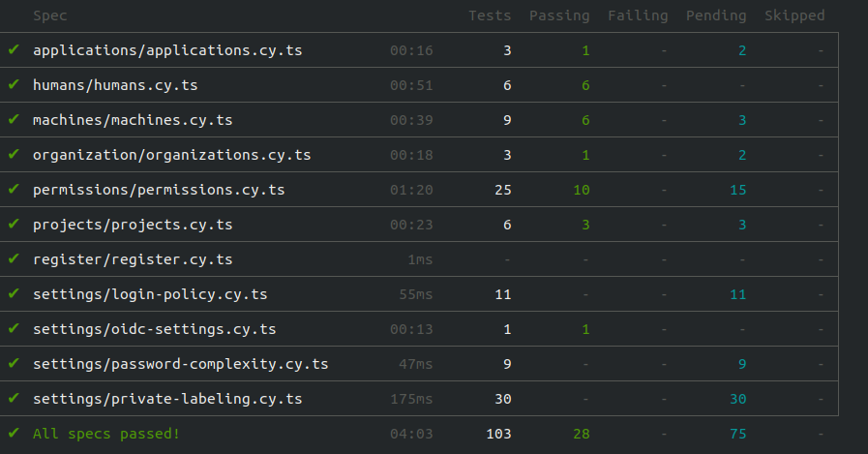Click the pass checkmark for organization/organizations.cy.ts
Viewport: 868px width, 454px height.
point(14,154)
